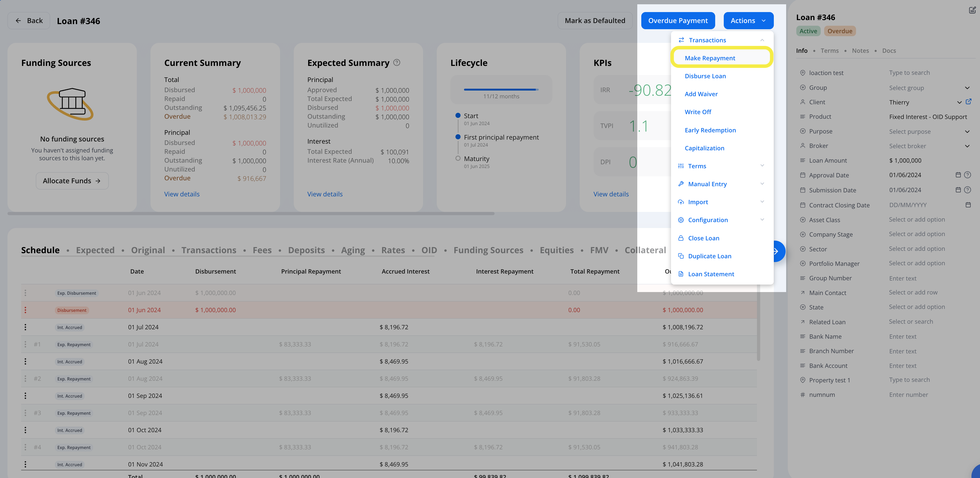Expand the Configuration section chevron
This screenshot has height=478, width=980.
pyautogui.click(x=762, y=220)
